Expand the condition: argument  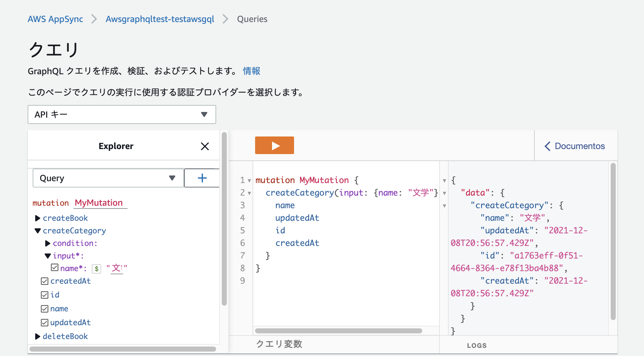pyautogui.click(x=48, y=243)
